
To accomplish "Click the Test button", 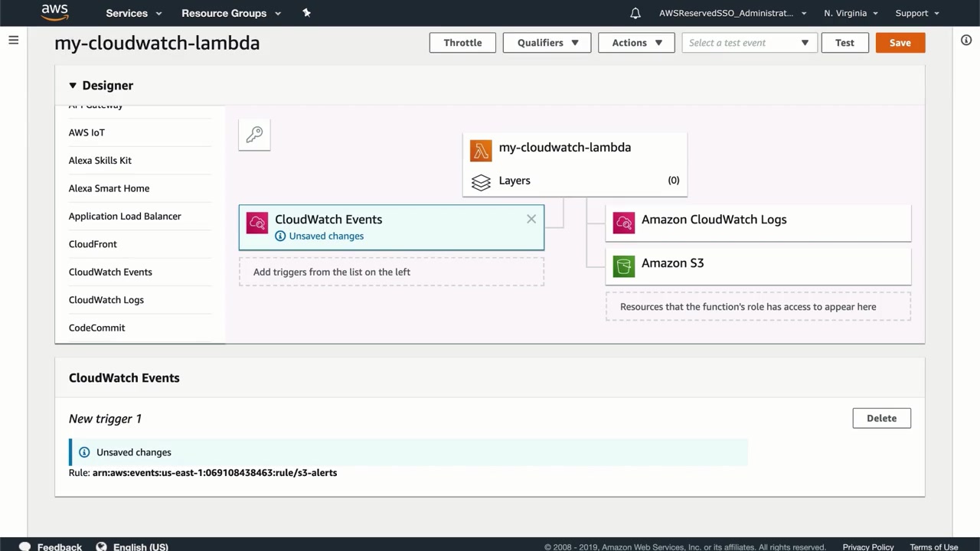I will coord(844,43).
